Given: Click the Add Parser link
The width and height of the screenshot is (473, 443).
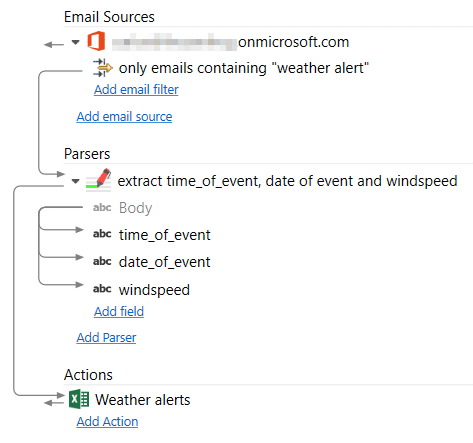Looking at the screenshot, I should pos(106,338).
